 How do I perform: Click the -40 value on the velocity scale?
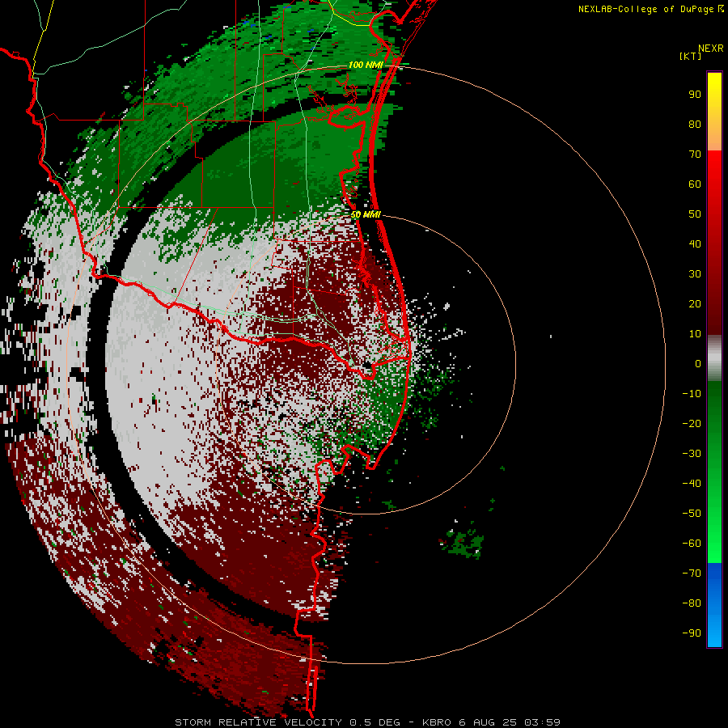click(x=692, y=484)
